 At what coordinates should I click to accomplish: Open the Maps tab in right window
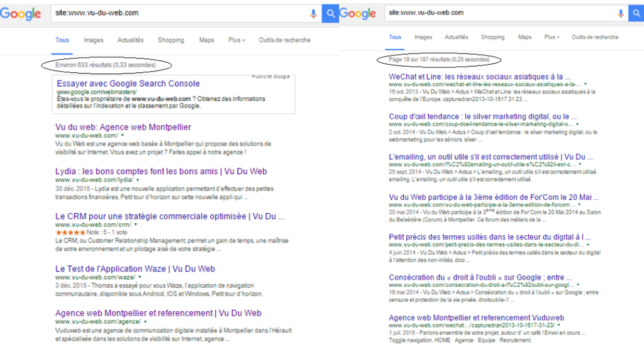pyautogui.click(x=525, y=37)
